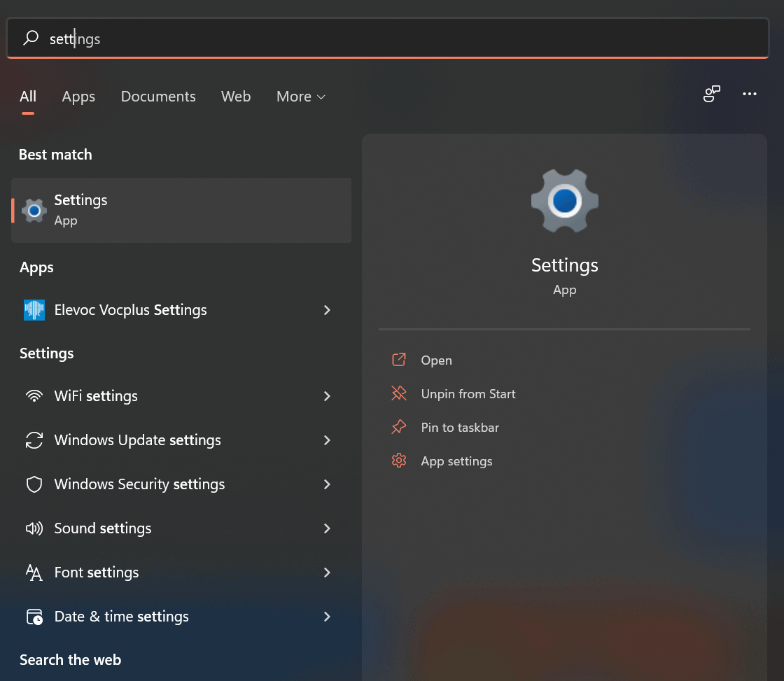Click the WiFi signal icon
The width and height of the screenshot is (784, 681).
34,396
